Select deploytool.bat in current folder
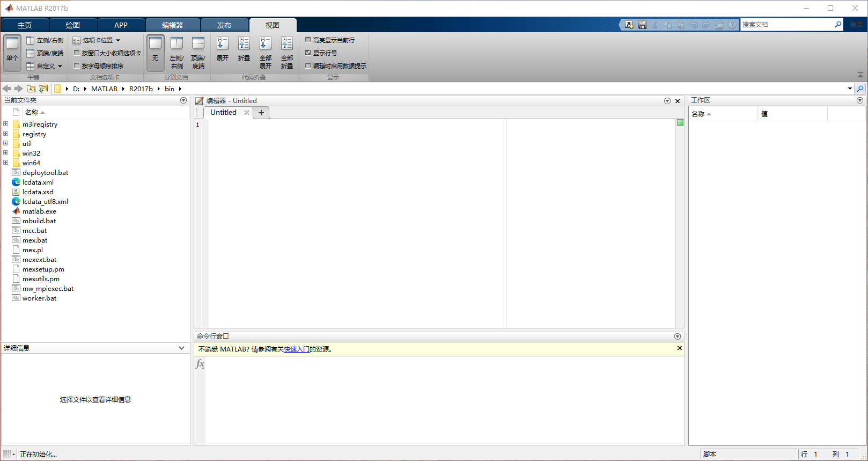868x461 pixels. (x=45, y=173)
